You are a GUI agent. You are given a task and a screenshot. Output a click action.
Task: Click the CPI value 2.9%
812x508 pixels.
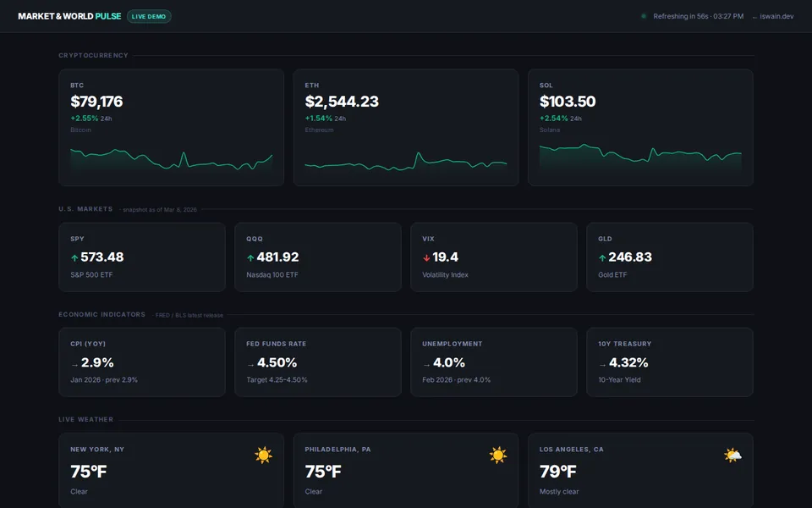97,362
